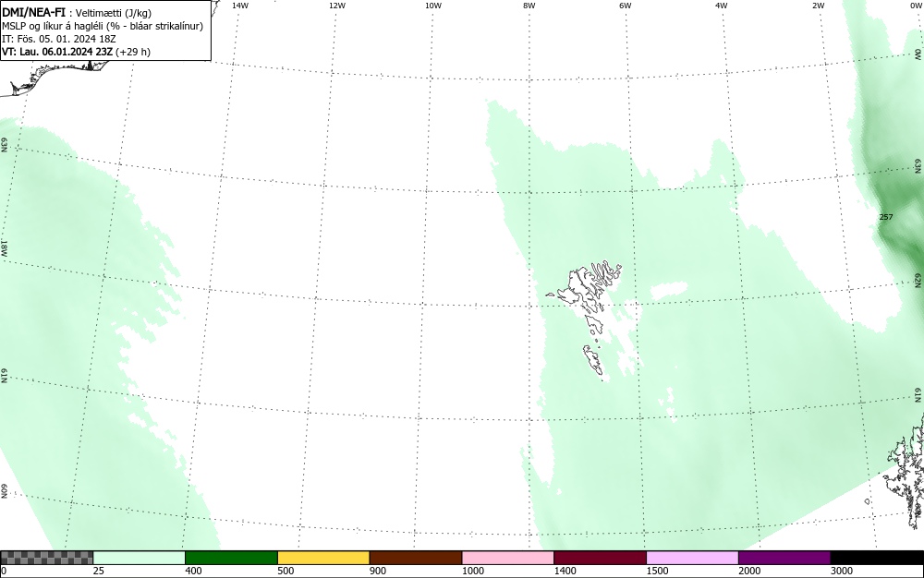Click the 60N latitude label on left edge
The image size is (924, 578).
(5, 491)
